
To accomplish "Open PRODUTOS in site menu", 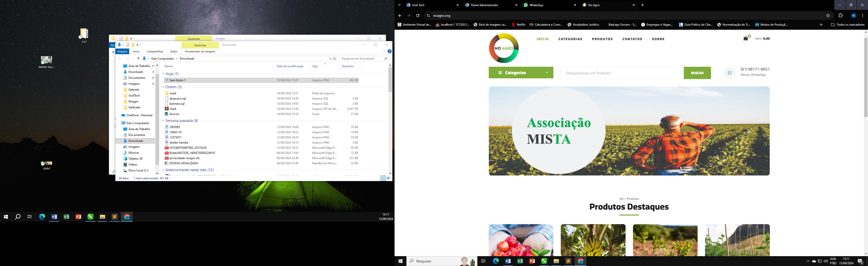I will (602, 39).
